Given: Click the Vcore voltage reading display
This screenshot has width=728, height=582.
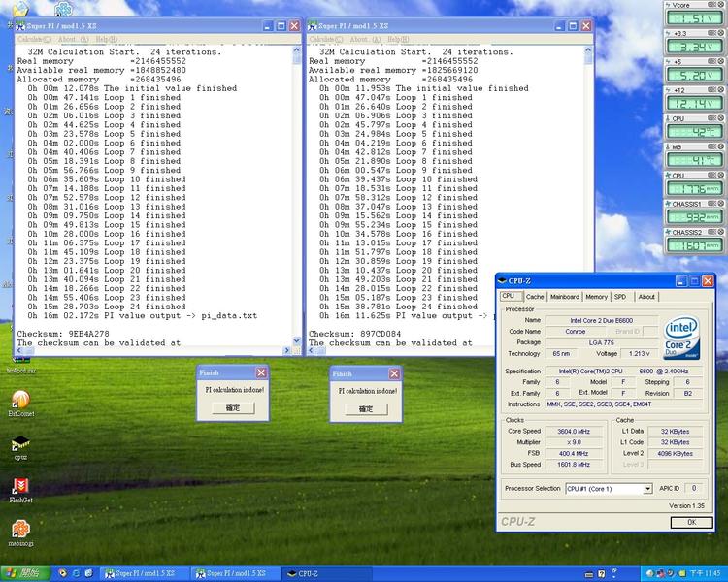Looking at the screenshot, I should point(695,18).
